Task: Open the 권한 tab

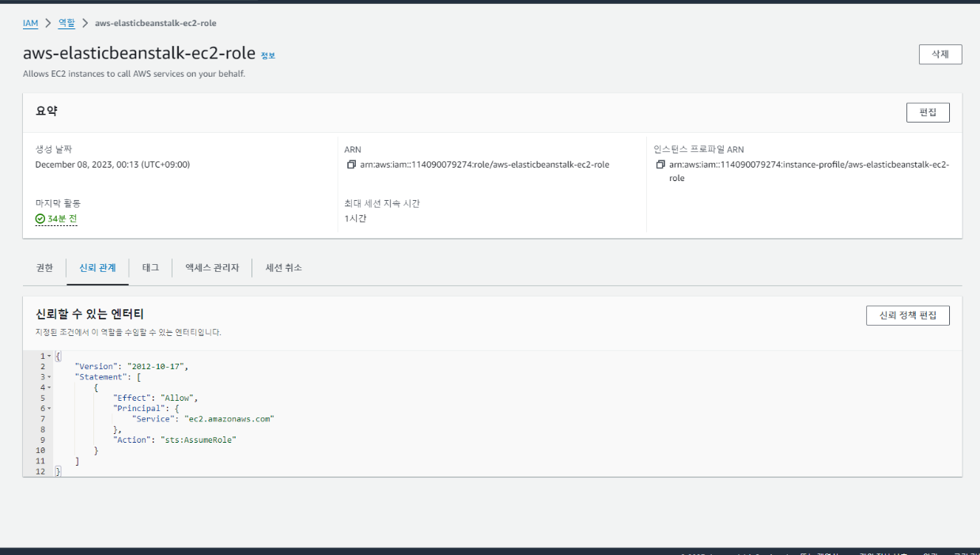Action: pyautogui.click(x=44, y=268)
